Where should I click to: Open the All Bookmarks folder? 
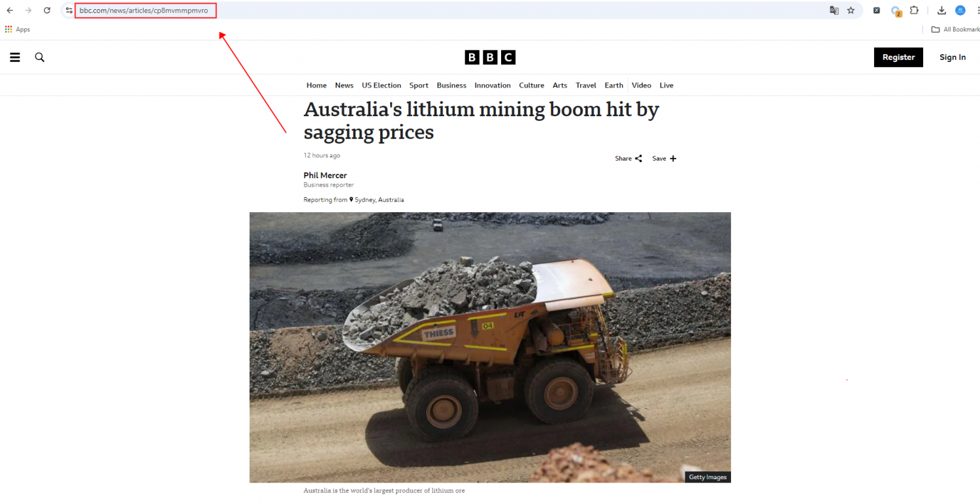coord(955,29)
